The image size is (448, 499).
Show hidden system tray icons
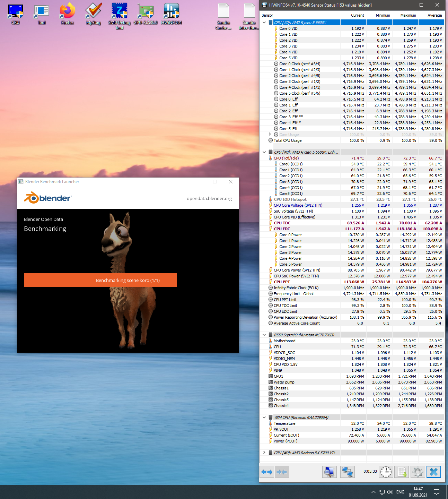point(373,492)
